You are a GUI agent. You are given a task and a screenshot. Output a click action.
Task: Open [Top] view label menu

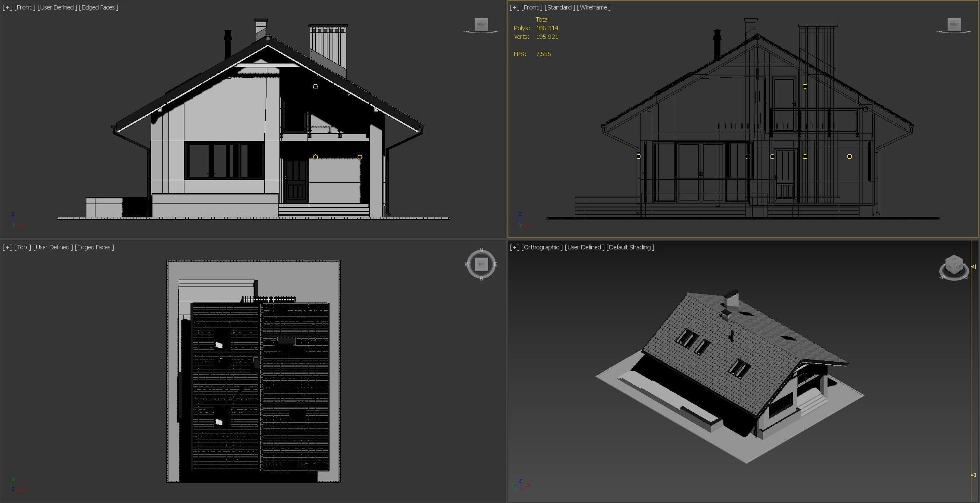23,247
